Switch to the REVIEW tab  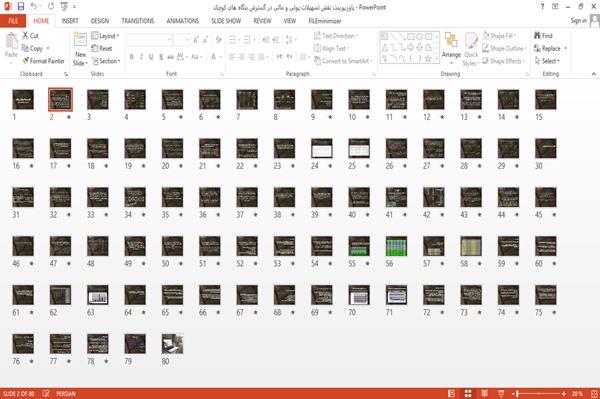[x=262, y=21]
